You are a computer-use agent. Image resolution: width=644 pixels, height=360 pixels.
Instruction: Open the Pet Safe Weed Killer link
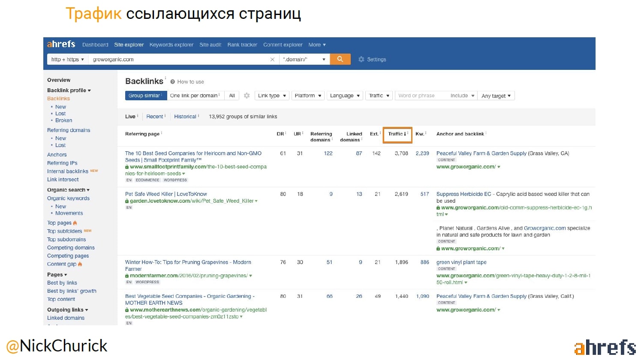tap(166, 194)
